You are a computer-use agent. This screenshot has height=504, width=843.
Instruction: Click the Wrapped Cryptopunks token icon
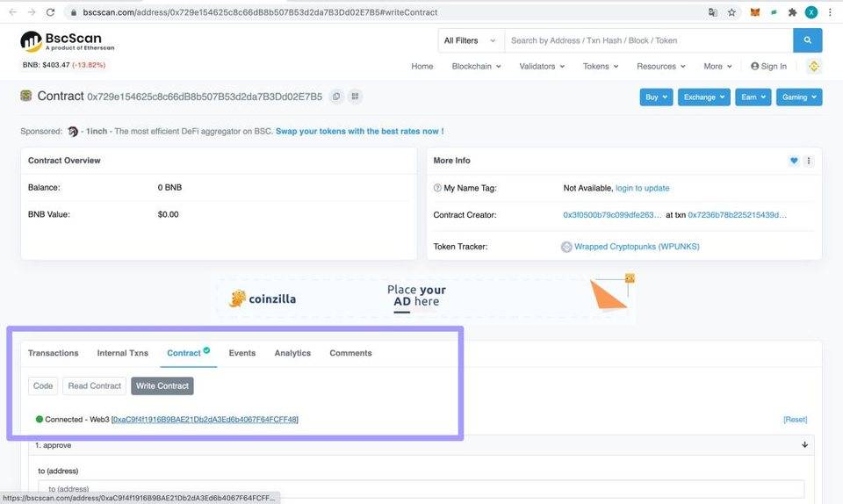click(x=566, y=247)
